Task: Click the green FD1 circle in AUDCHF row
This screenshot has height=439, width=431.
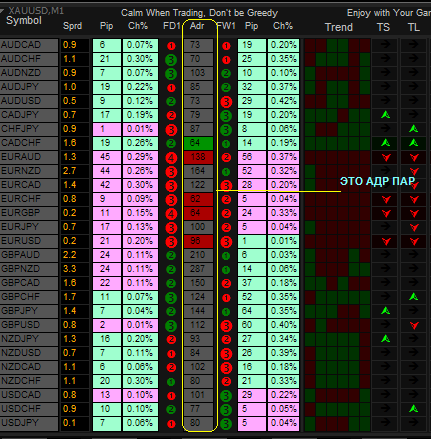Action: (171, 60)
